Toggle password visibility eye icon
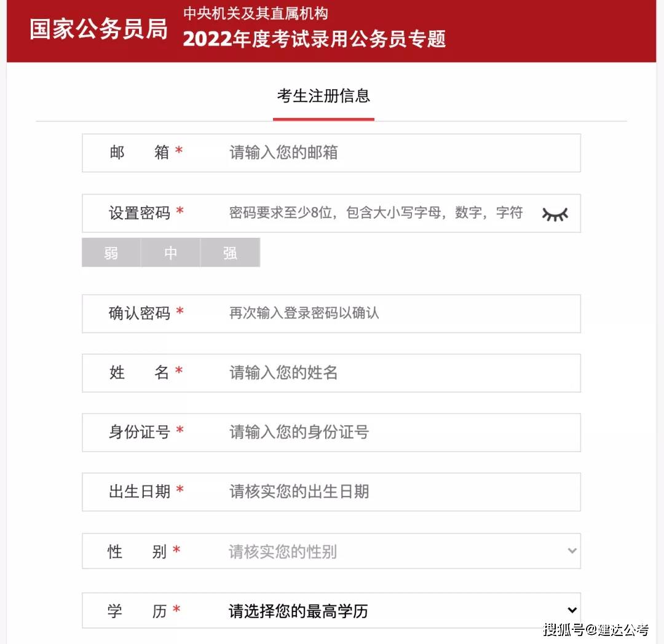Viewport: 664px width, 644px height. (555, 214)
